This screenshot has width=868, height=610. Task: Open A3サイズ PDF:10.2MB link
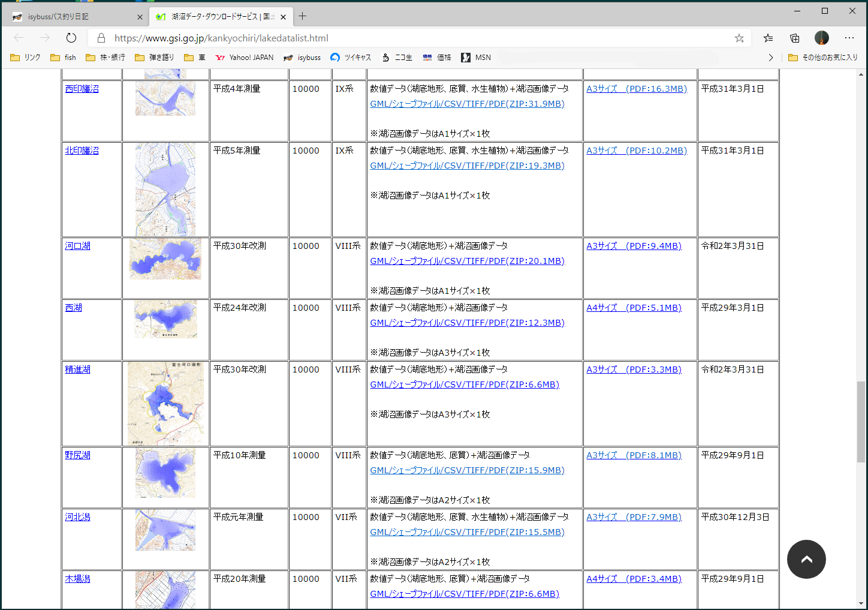pyautogui.click(x=637, y=151)
